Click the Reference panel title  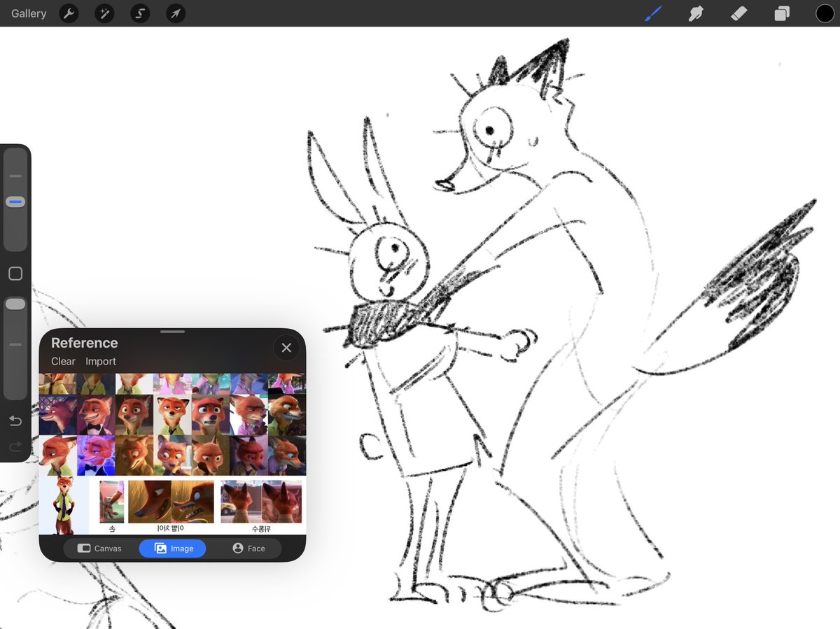point(84,343)
